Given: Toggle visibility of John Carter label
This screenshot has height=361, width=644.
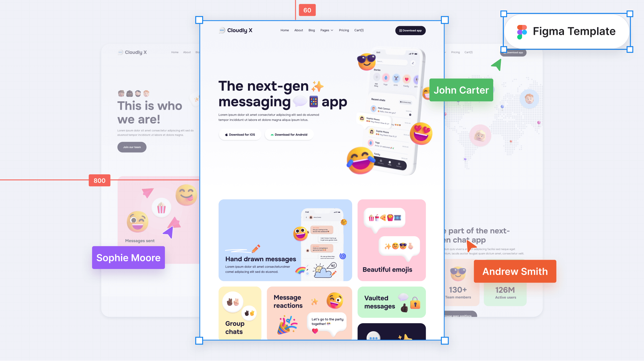Looking at the screenshot, I should pyautogui.click(x=461, y=90).
